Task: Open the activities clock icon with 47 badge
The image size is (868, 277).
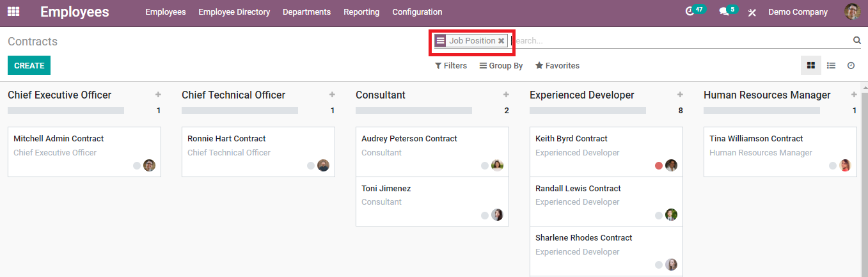Action: point(690,12)
